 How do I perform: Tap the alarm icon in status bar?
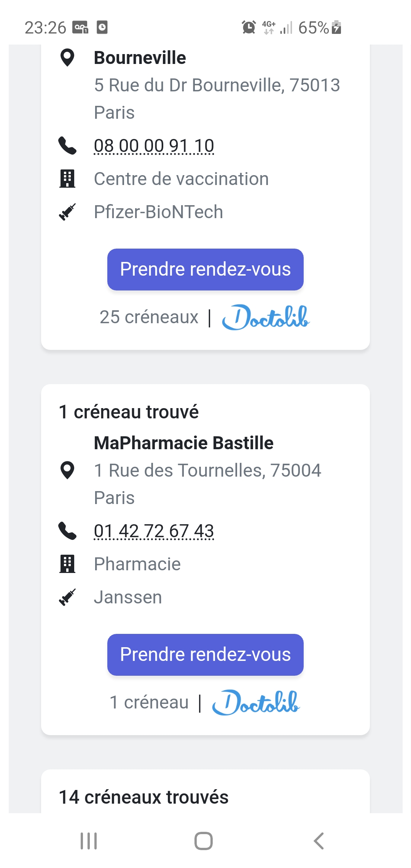249,27
